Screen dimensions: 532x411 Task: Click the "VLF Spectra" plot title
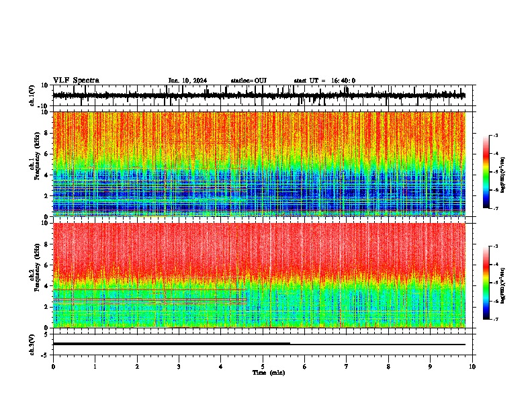coord(76,81)
